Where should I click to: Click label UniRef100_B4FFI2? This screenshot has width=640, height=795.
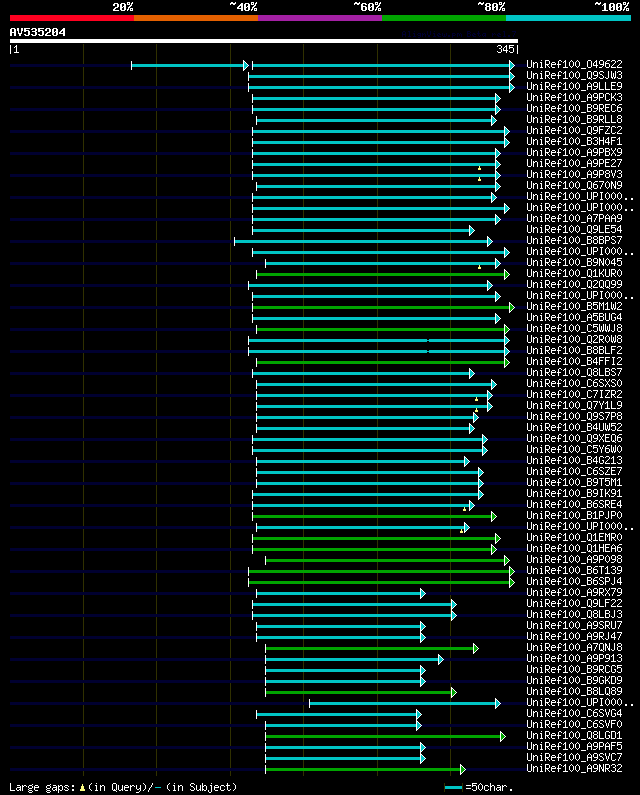[574, 362]
